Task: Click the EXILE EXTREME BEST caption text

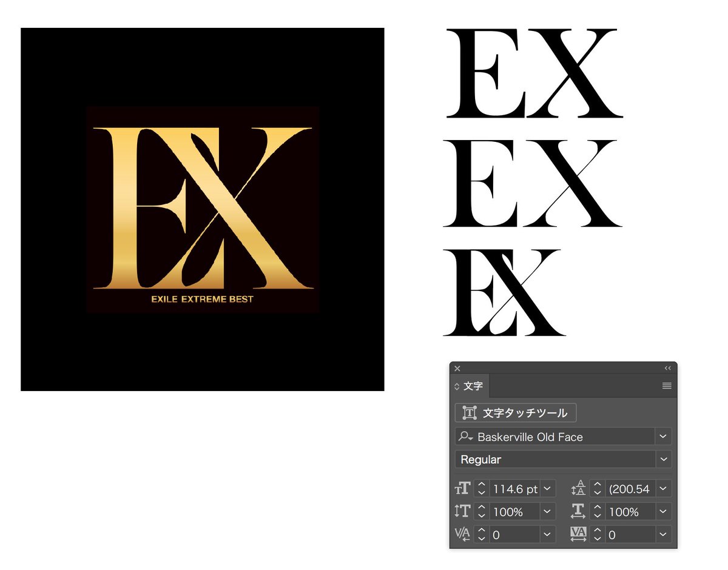Action: [x=202, y=299]
